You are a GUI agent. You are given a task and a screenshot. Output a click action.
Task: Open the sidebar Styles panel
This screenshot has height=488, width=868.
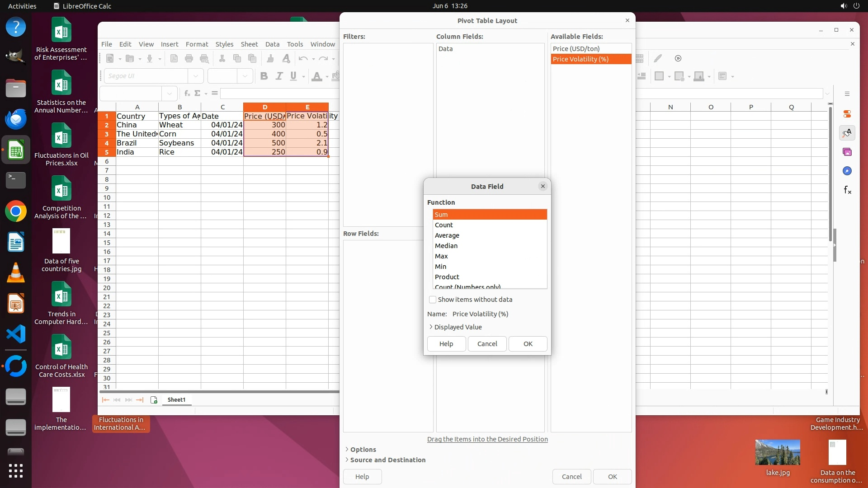pyautogui.click(x=847, y=133)
